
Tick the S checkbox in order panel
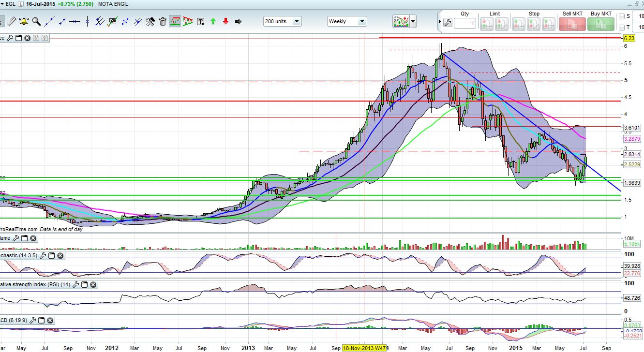(x=622, y=16)
